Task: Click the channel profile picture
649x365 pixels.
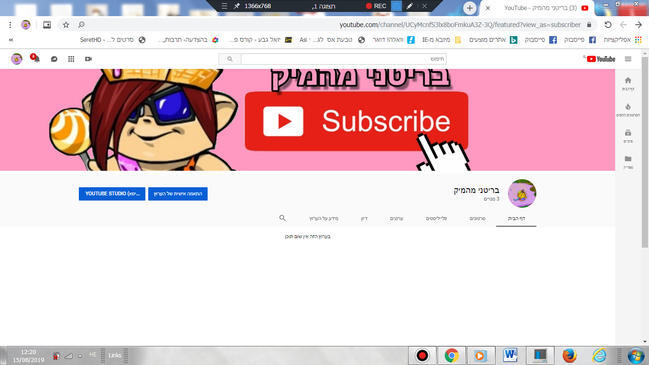Action: (x=522, y=193)
